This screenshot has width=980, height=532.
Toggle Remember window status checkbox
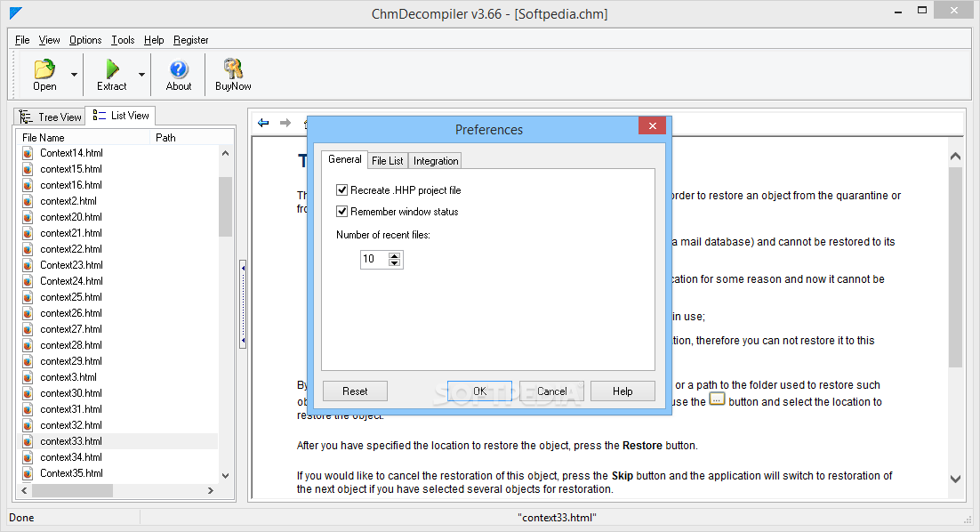click(341, 212)
